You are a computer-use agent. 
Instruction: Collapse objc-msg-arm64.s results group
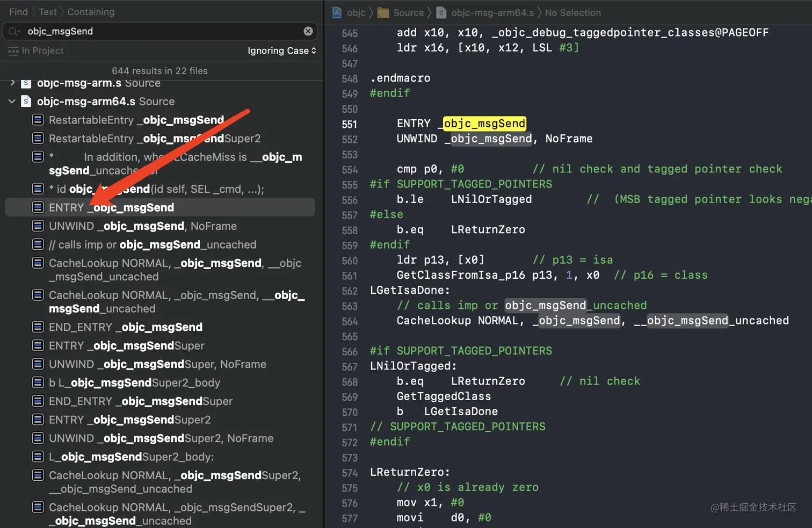tap(12, 101)
